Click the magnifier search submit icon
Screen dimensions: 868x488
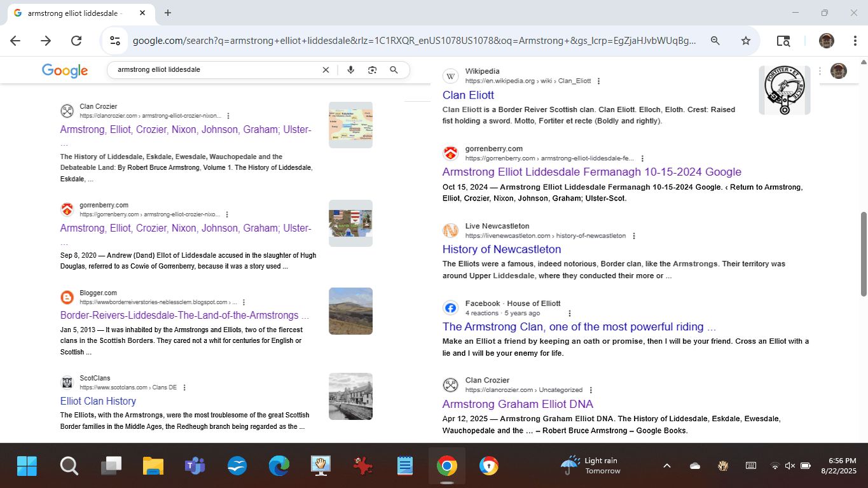tap(394, 70)
